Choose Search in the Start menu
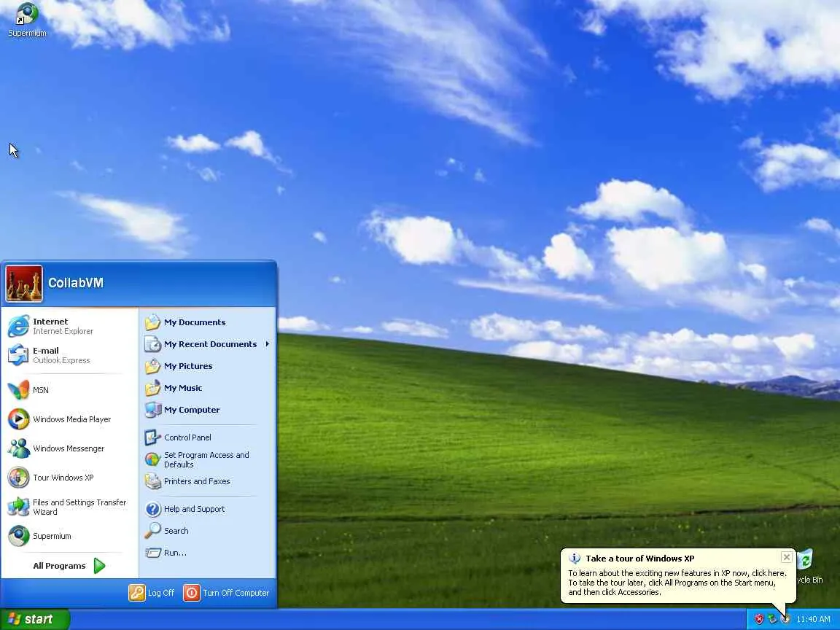This screenshot has width=840, height=630. (207, 530)
